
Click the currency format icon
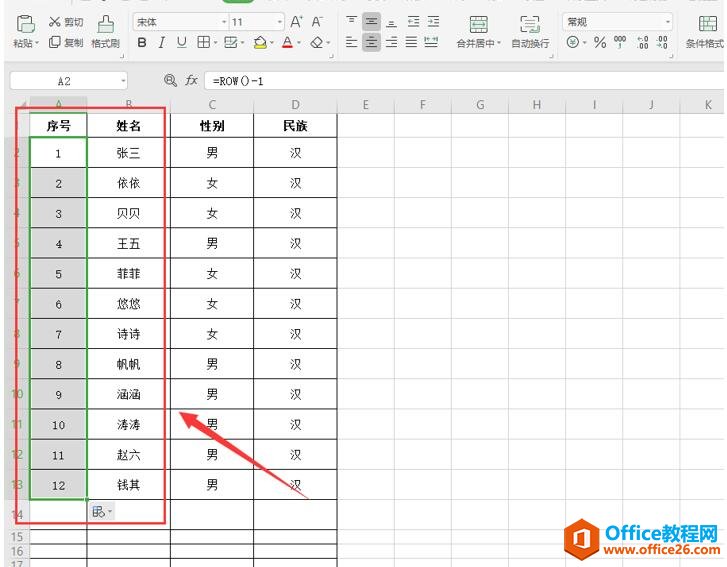click(x=573, y=43)
